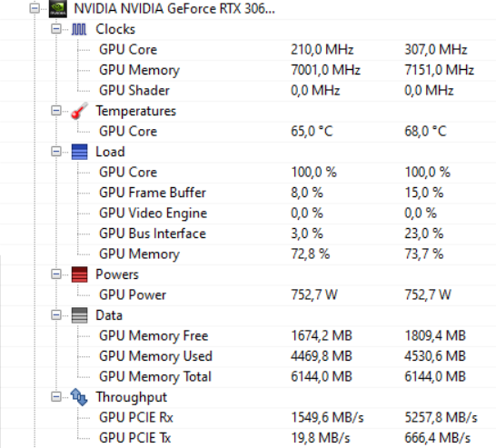496x448 pixels.
Task: Click the blue Load category icon
Action: click(x=79, y=152)
